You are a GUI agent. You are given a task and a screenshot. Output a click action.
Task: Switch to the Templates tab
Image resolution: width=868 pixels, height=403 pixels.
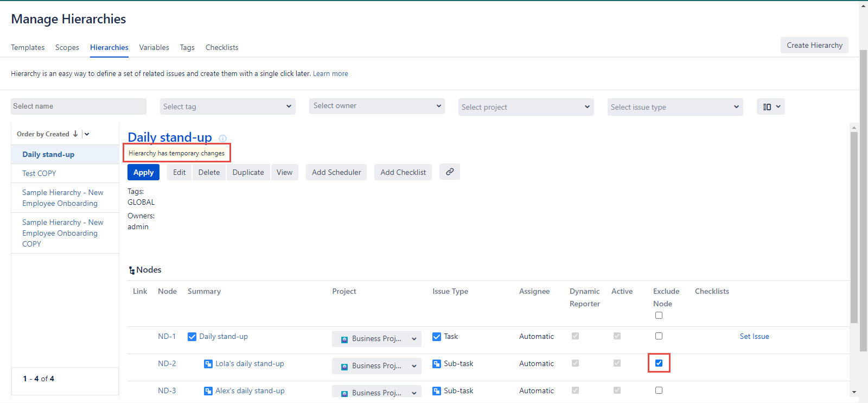[x=28, y=47]
